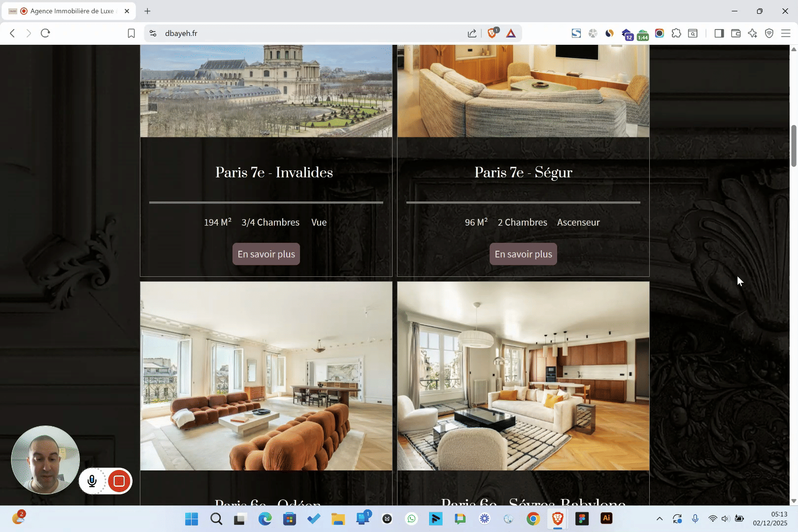The image size is (798, 532).
Task: Open a new browser tab
Action: pyautogui.click(x=147, y=11)
